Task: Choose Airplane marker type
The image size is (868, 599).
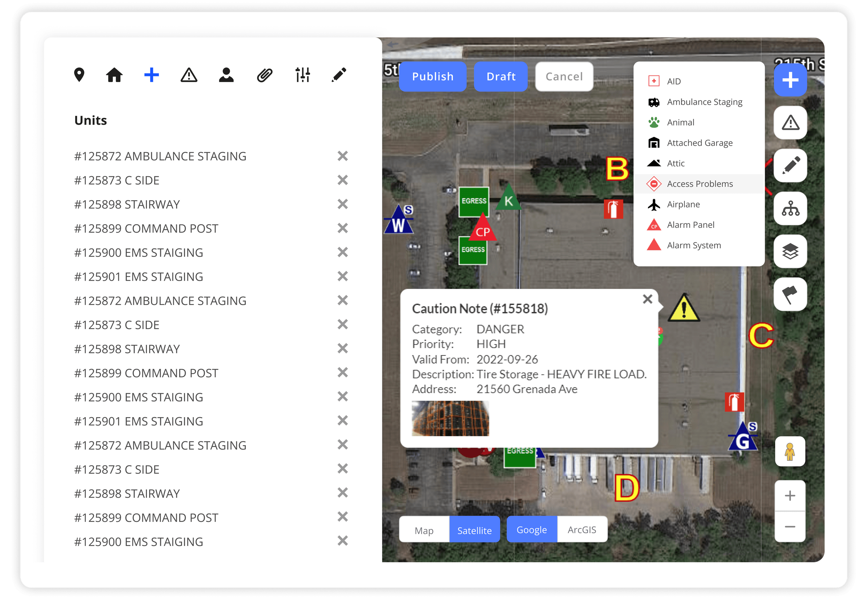Action: pos(684,204)
